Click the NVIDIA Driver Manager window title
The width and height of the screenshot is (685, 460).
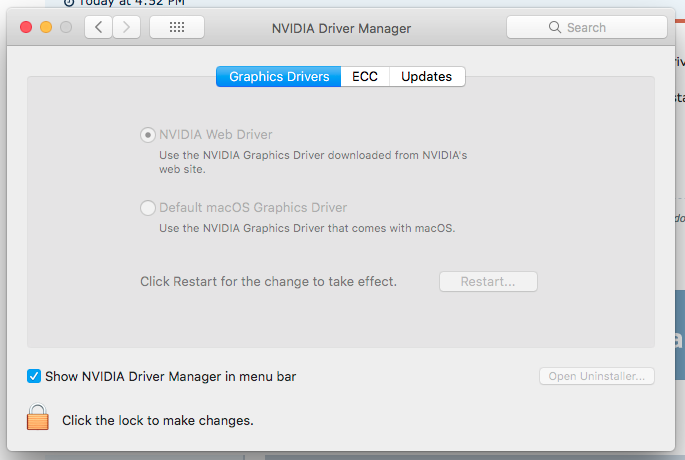pyautogui.click(x=341, y=28)
